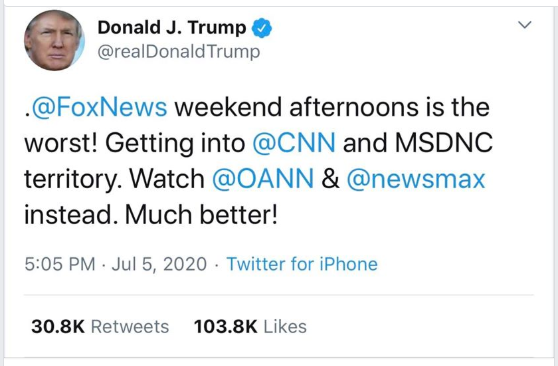
Task: Open the @newsmax mention link
Action: pos(416,178)
